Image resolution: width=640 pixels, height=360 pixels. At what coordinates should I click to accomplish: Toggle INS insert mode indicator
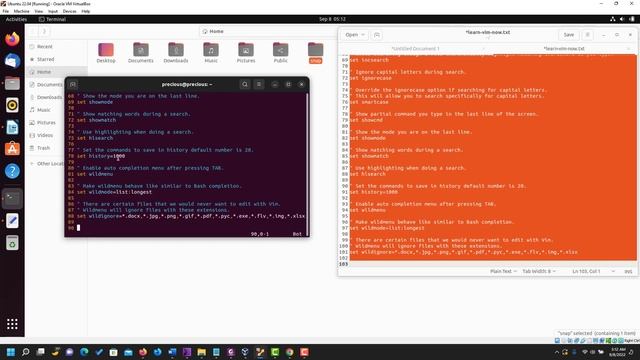pos(628,271)
